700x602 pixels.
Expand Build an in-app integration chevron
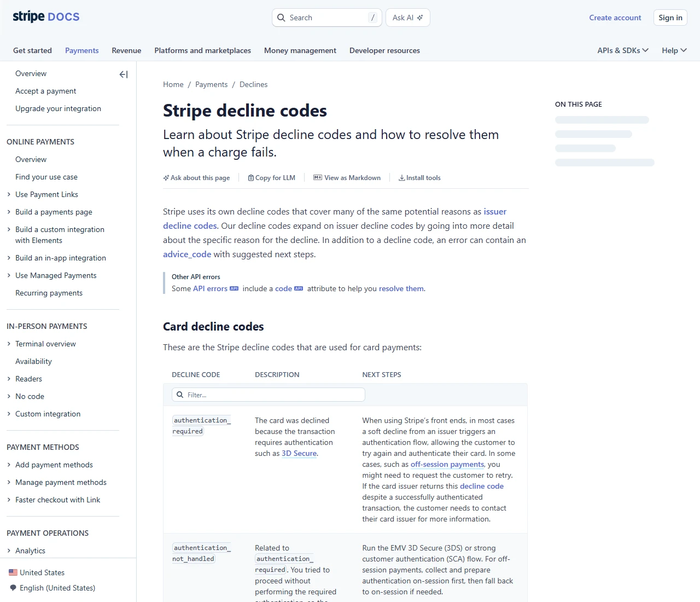click(x=9, y=258)
